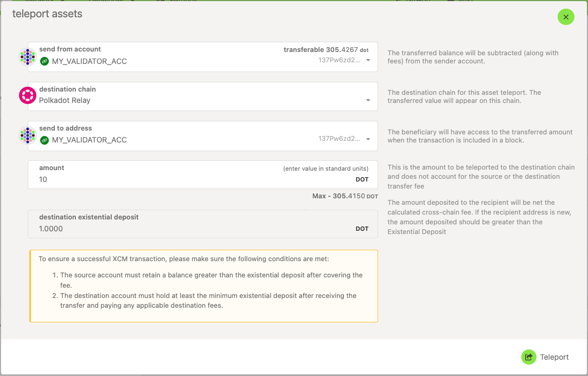
Task: Click the Polkadot Relay chain logo
Action: (28, 95)
